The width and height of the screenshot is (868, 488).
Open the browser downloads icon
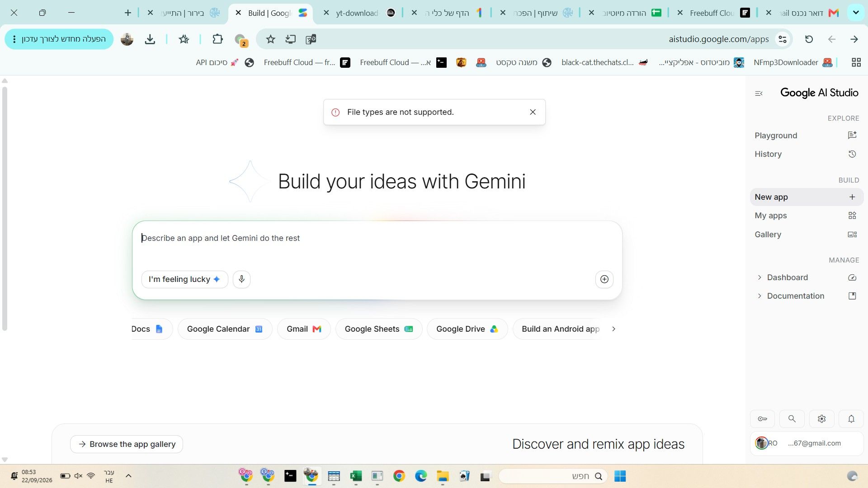[150, 39]
